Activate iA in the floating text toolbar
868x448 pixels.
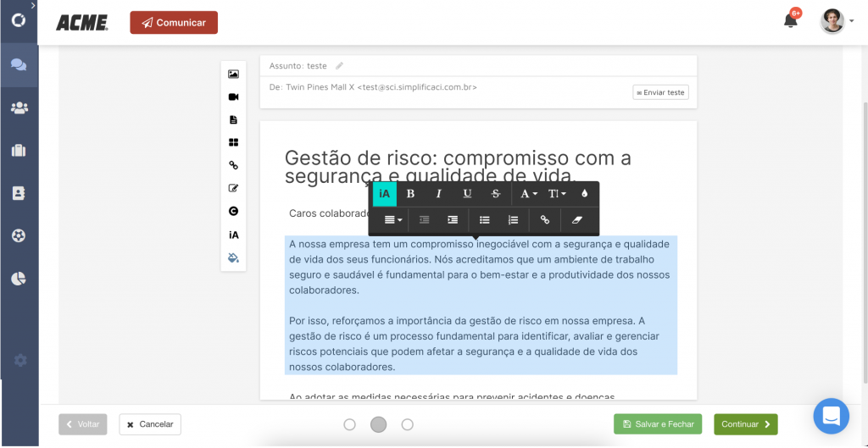[x=385, y=194]
